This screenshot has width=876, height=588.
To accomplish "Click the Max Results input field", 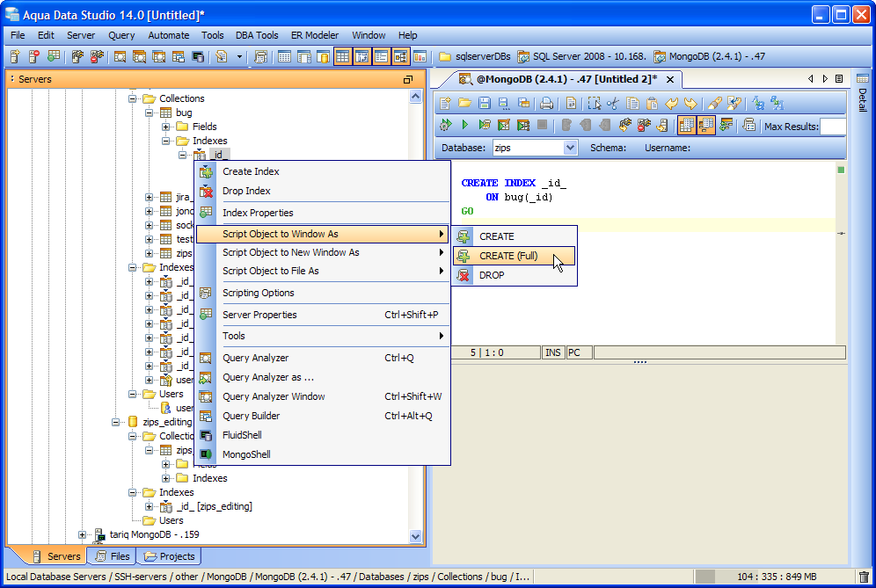I will pyautogui.click(x=832, y=127).
